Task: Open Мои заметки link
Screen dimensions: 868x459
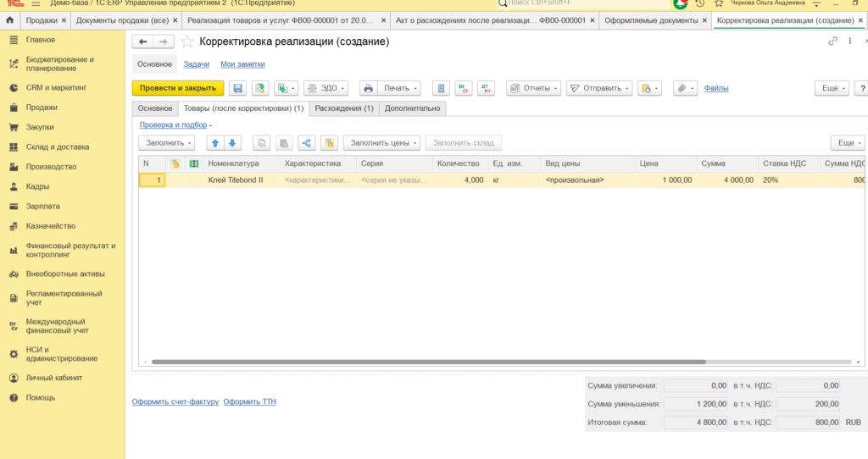Action: (x=242, y=64)
